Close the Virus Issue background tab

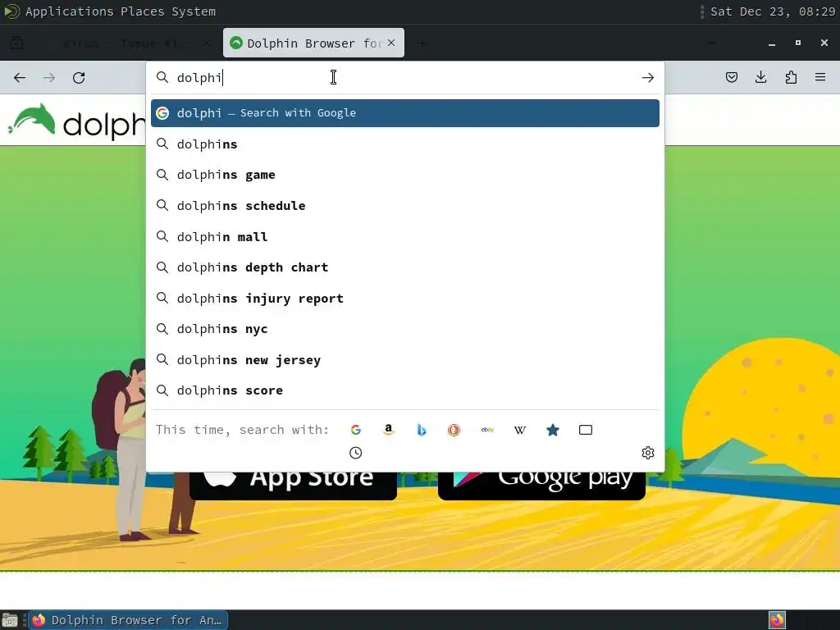(x=207, y=43)
